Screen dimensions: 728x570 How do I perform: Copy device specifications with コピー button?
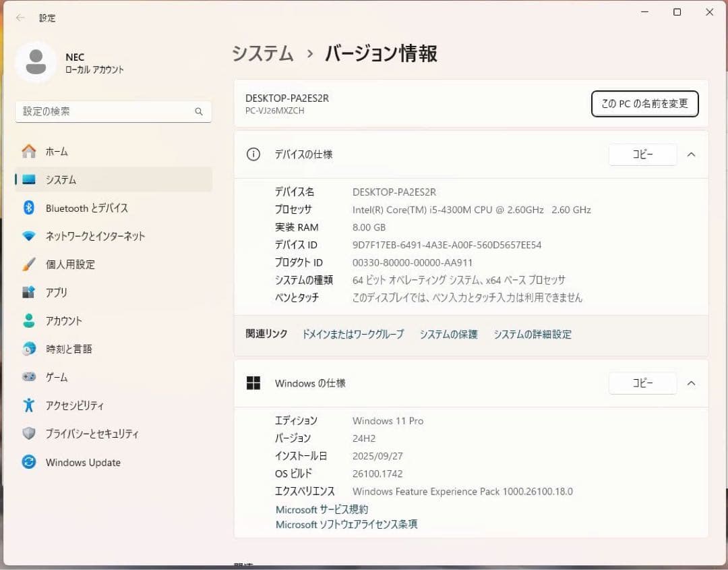(642, 154)
